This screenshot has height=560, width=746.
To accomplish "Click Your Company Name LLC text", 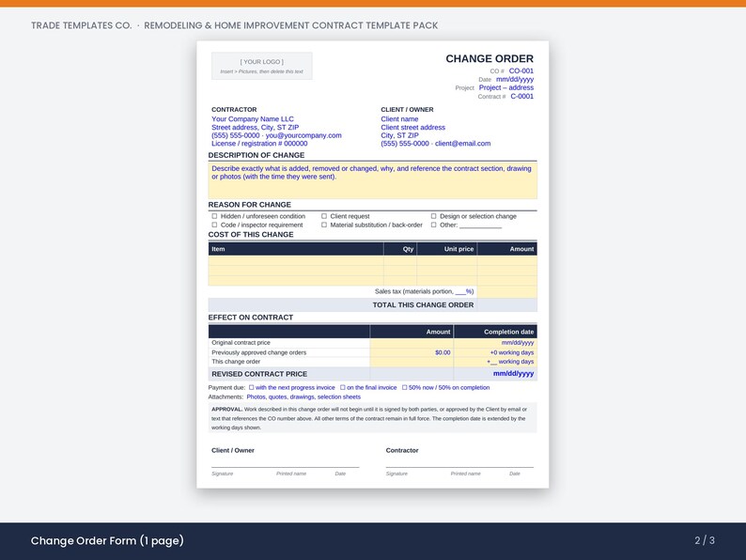I will pyautogui.click(x=253, y=119).
